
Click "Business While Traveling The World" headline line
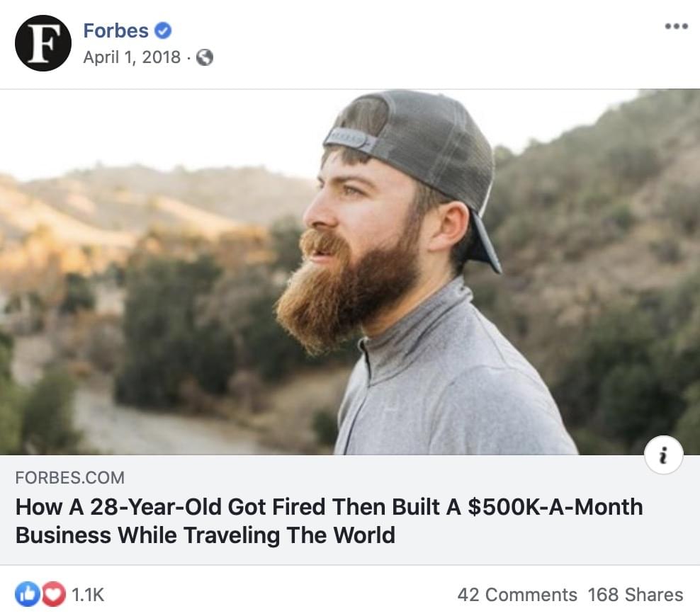205,535
